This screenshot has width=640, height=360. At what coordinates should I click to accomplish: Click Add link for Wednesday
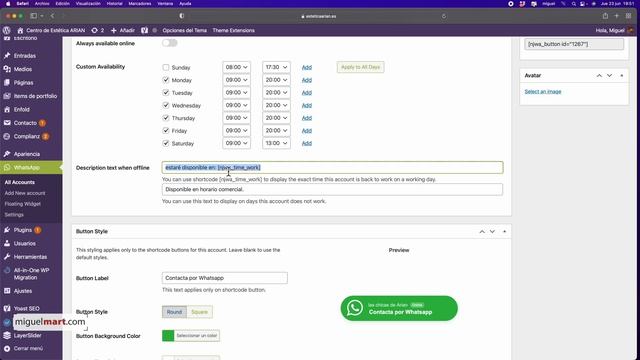click(x=307, y=105)
